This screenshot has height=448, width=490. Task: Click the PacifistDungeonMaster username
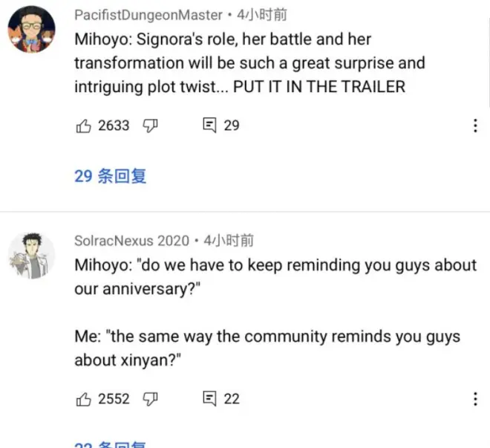tap(148, 15)
